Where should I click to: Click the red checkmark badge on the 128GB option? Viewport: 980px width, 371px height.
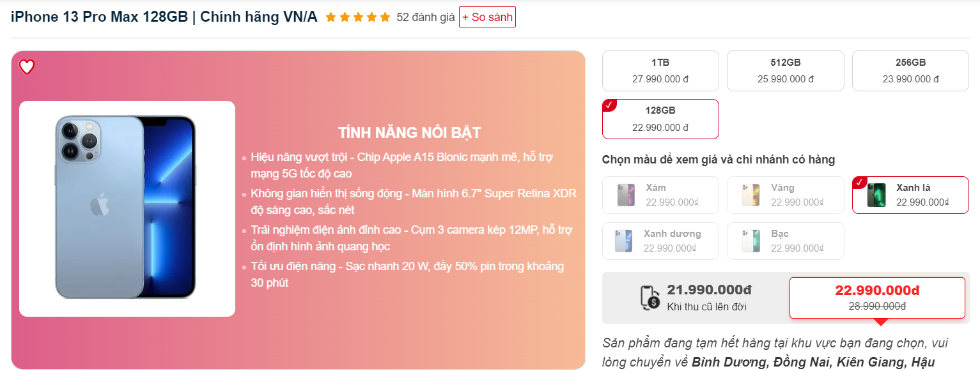coord(609,105)
